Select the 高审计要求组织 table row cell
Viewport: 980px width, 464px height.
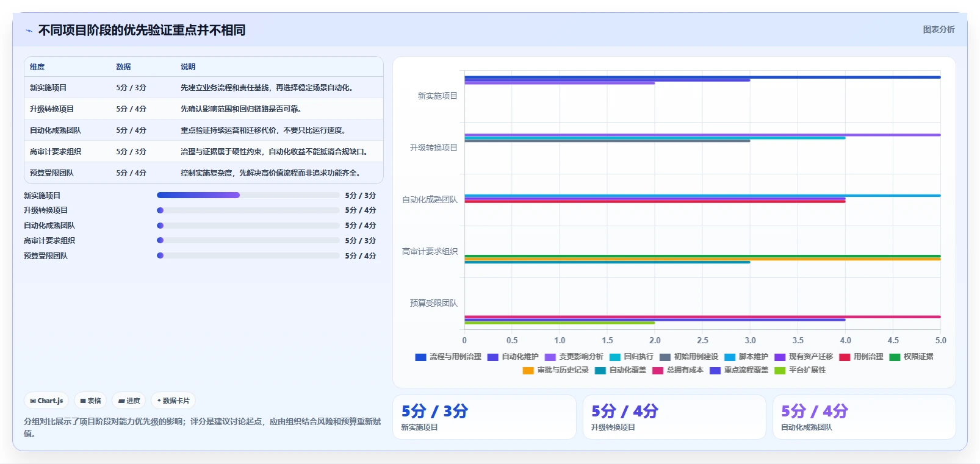pyautogui.click(x=56, y=152)
